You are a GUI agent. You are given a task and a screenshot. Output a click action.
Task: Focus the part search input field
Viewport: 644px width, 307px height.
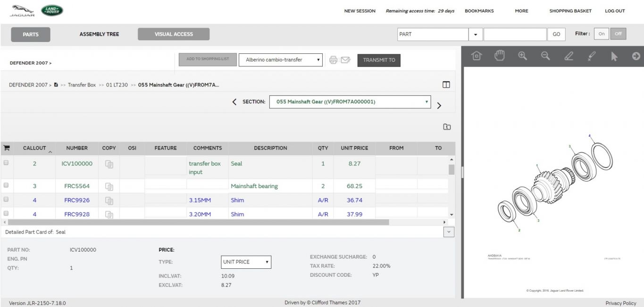[515, 34]
